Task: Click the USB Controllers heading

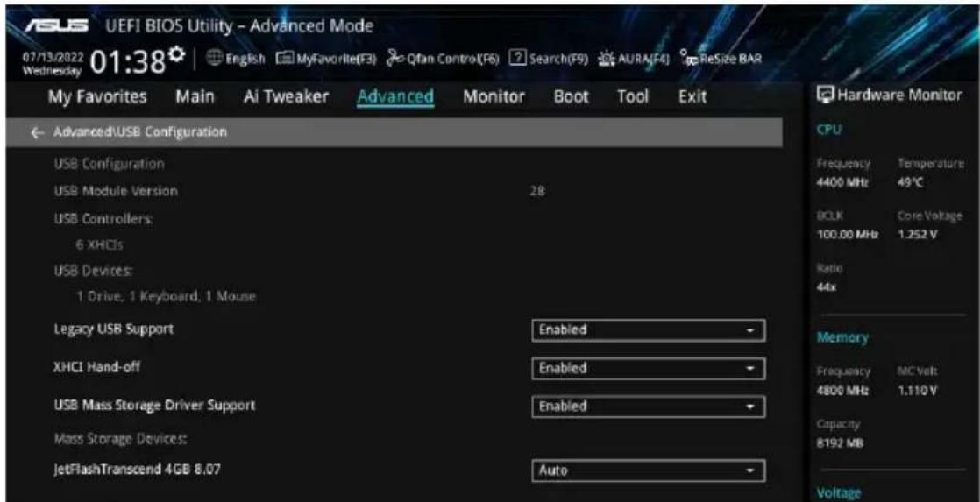Action: click(x=103, y=219)
